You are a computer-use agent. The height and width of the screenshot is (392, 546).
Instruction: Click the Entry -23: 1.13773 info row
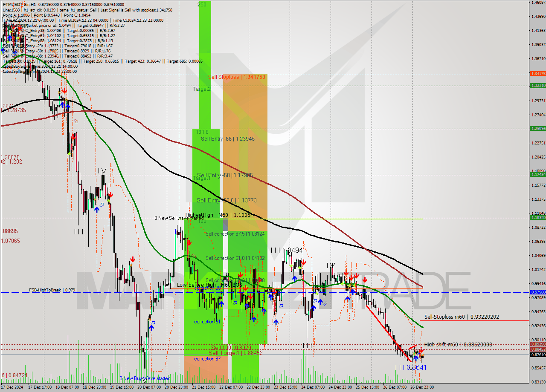(x=58, y=46)
